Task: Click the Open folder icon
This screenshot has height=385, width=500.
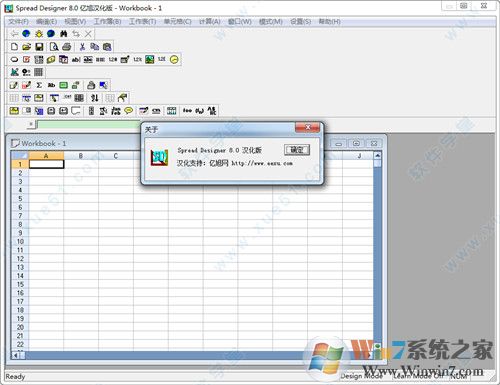Action: [x=27, y=47]
